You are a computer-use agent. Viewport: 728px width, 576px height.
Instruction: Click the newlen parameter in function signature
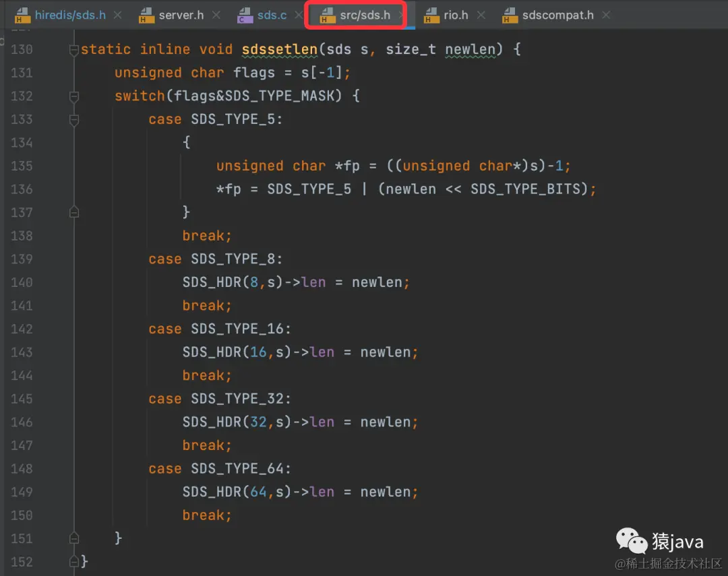coord(471,50)
